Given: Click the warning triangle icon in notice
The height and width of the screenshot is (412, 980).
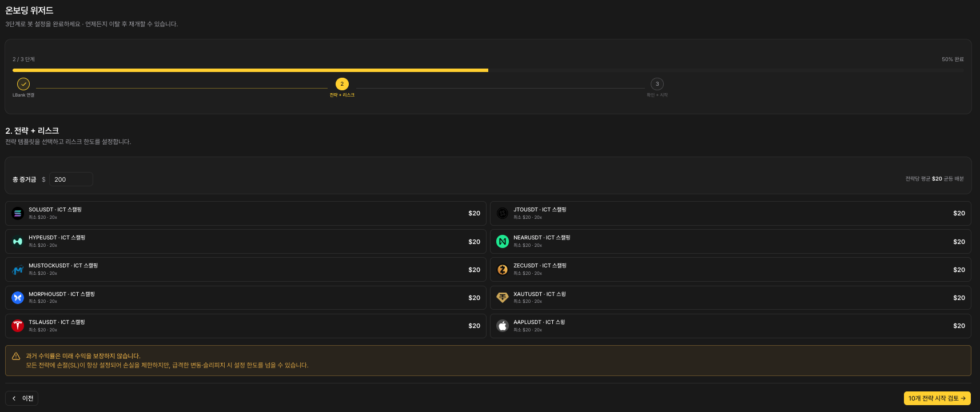Looking at the screenshot, I should tap(16, 356).
